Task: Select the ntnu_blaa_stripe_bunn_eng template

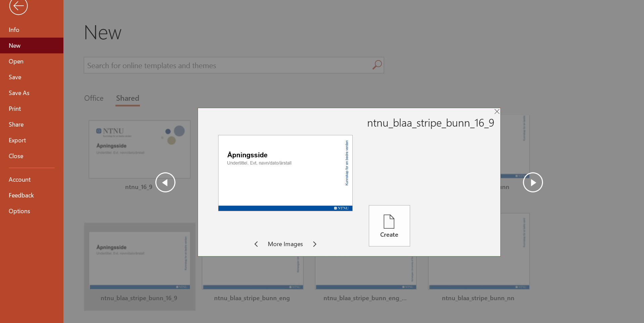Action: (x=252, y=273)
